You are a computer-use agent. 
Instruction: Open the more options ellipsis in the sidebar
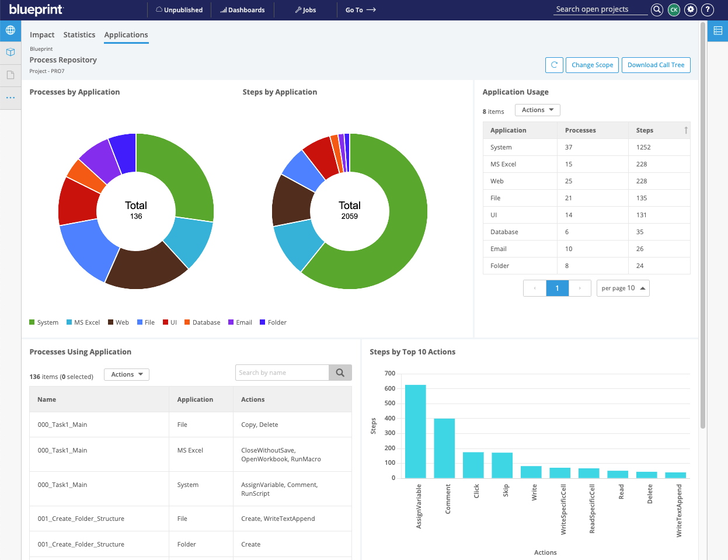11,97
